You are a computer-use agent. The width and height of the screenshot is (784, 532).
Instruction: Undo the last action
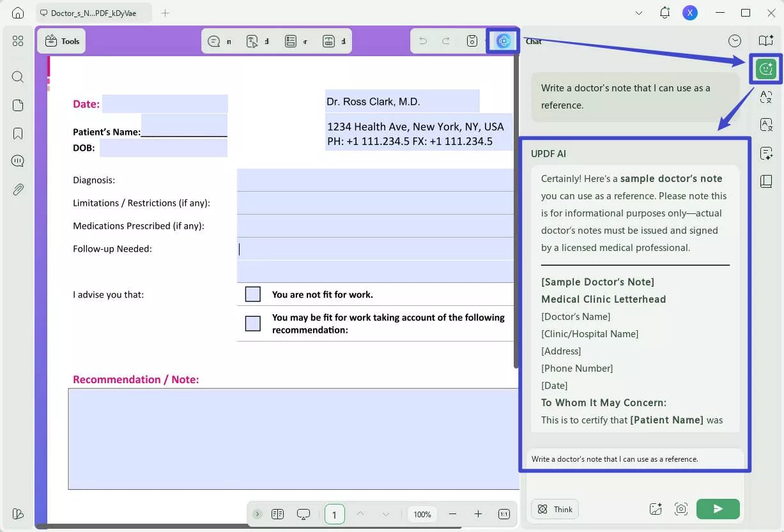coord(423,42)
